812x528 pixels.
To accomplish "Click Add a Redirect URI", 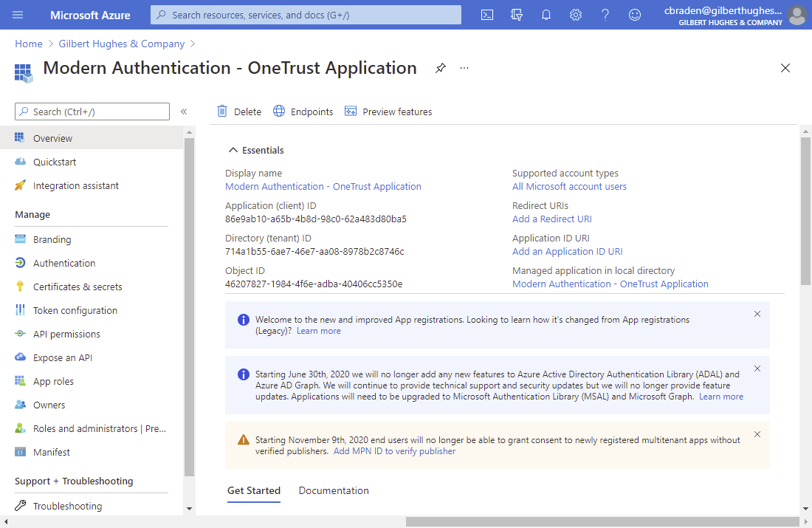I will tap(552, 219).
